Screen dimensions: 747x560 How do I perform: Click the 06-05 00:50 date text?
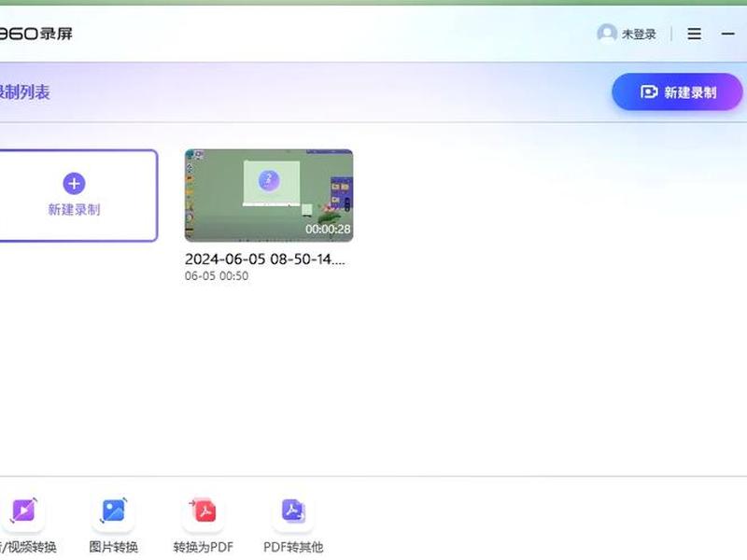click(x=217, y=275)
